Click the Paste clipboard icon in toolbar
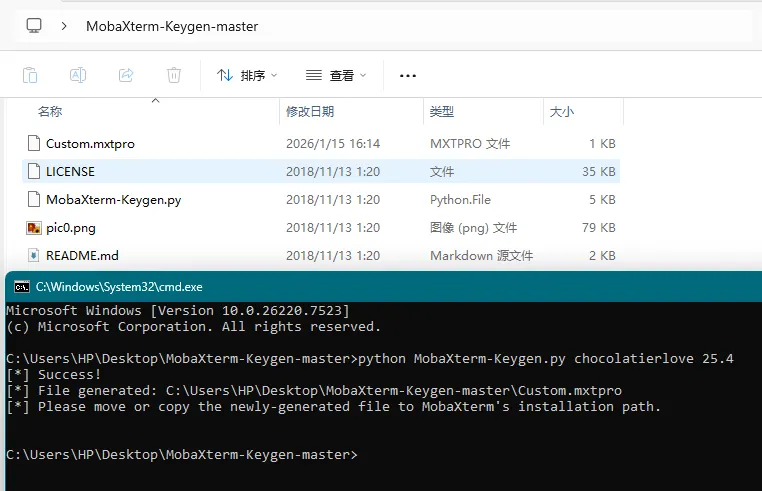 tap(30, 75)
